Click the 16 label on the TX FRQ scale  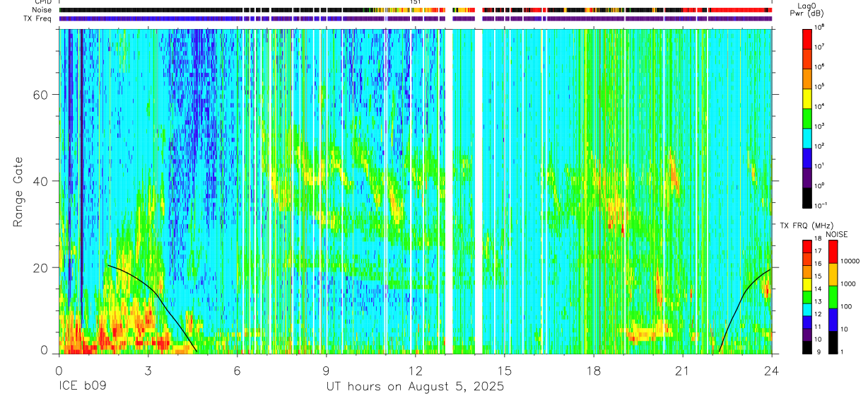819,263
